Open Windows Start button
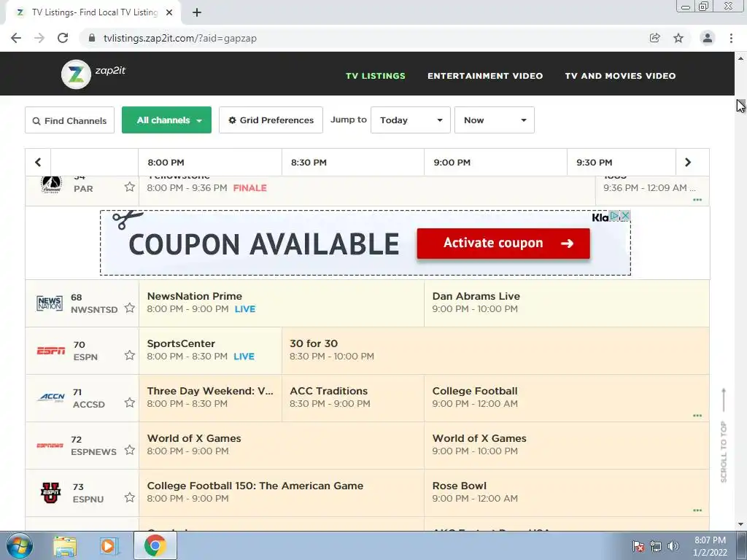Screen dimensions: 747x560 19,545
